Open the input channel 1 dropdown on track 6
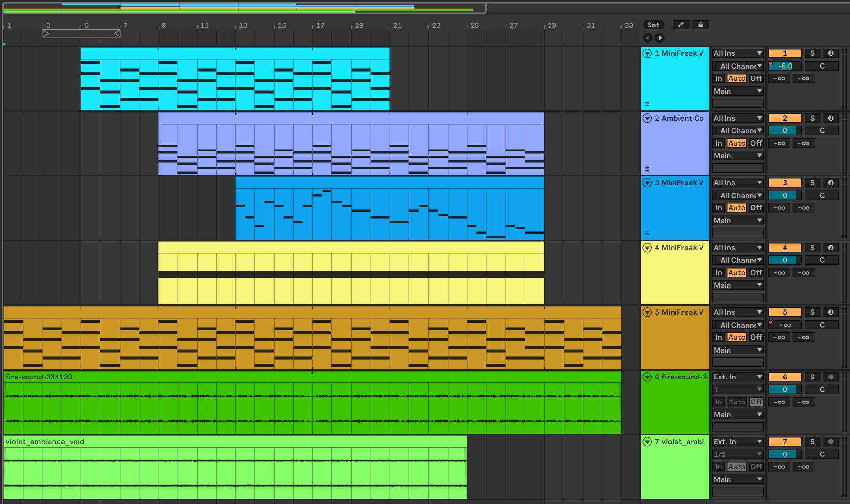Screen dimensions: 850x504 [738, 390]
